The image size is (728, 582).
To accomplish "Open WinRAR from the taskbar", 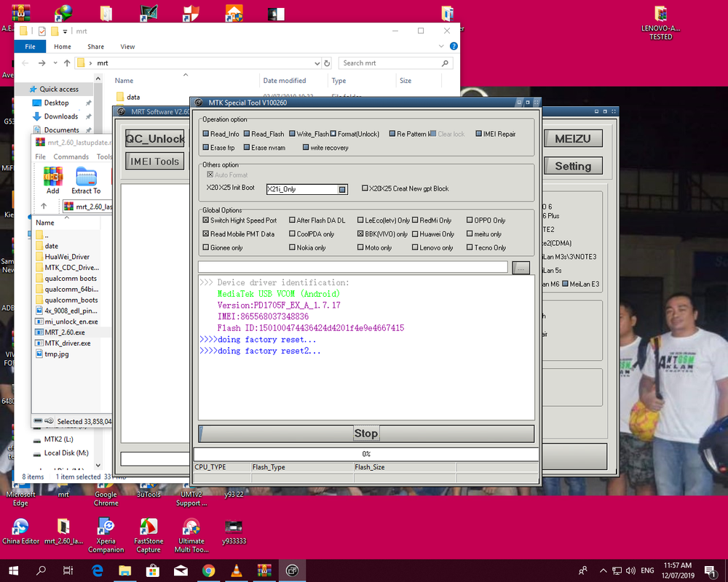I will [x=264, y=570].
